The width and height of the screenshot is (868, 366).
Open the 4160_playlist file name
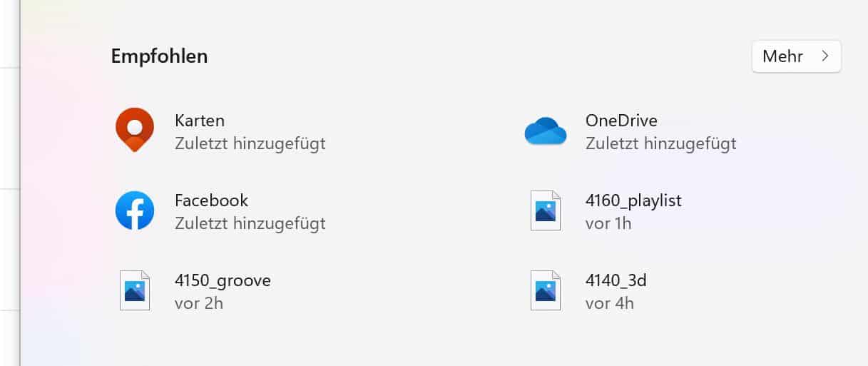click(x=633, y=200)
